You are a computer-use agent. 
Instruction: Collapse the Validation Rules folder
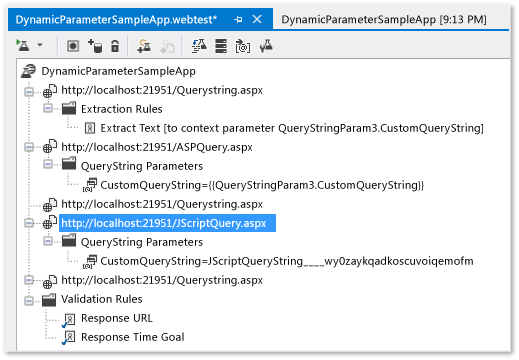(x=29, y=301)
